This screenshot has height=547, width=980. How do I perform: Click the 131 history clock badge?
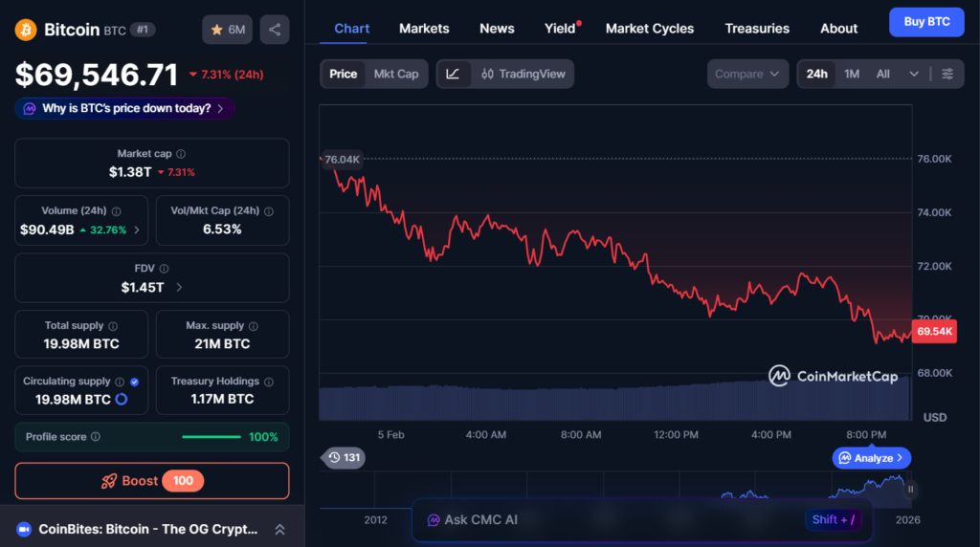tap(344, 458)
